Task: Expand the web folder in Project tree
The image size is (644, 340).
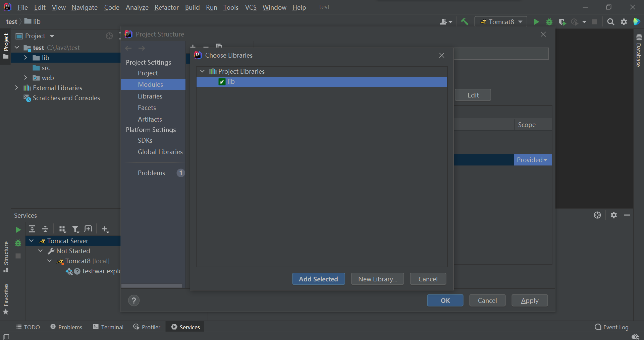Action: [x=25, y=78]
